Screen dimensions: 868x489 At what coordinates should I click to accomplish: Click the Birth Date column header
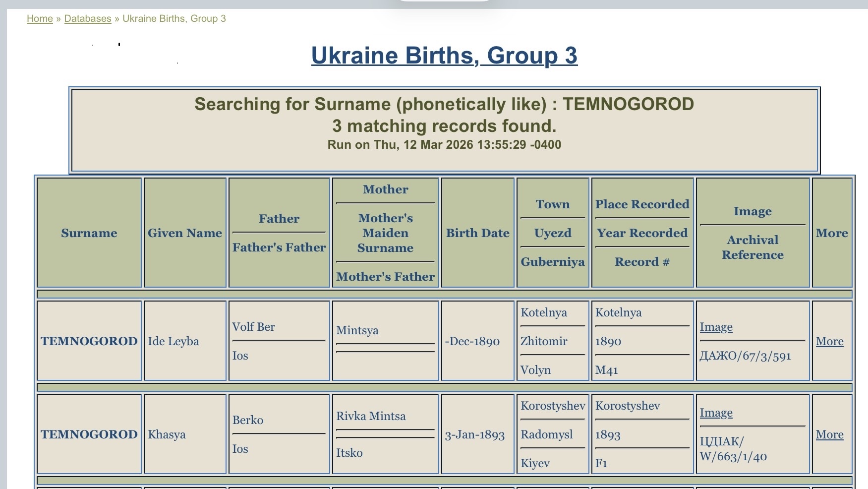(477, 233)
